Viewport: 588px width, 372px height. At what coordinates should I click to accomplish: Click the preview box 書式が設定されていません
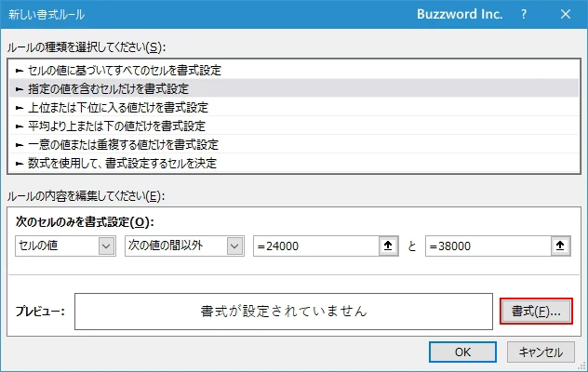283,312
